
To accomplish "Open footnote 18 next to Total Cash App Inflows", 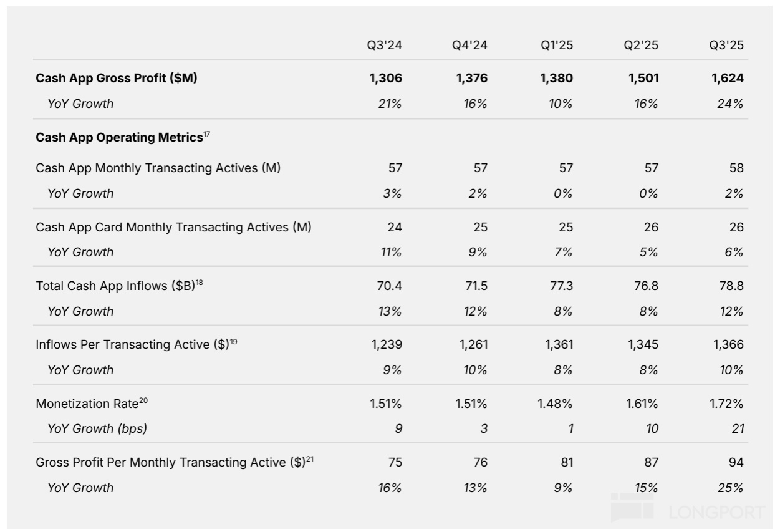I will pos(200,283).
